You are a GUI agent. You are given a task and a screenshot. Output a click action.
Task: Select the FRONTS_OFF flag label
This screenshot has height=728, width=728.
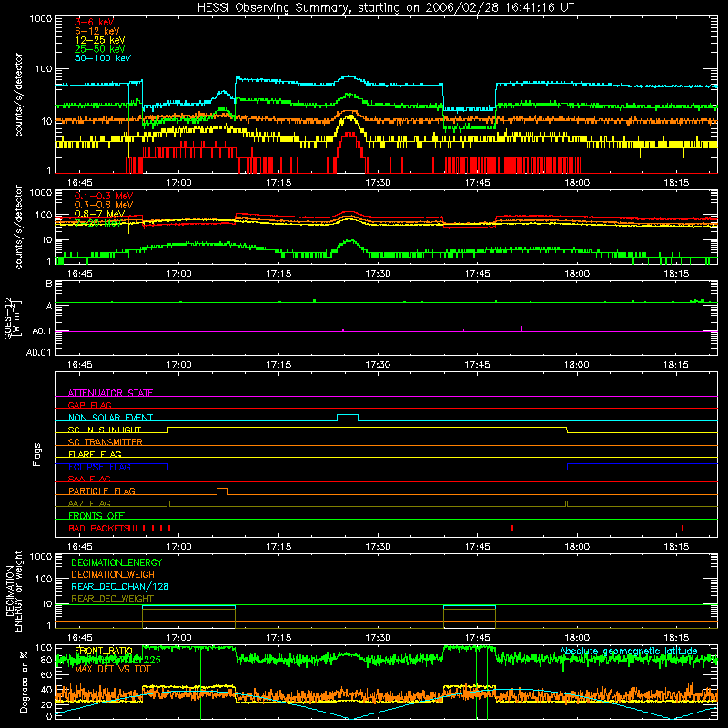click(96, 515)
